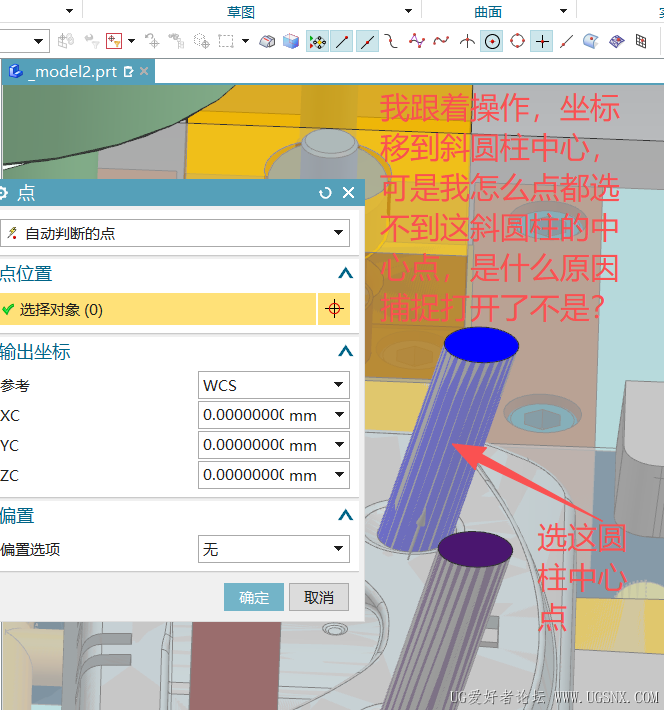The width and height of the screenshot is (664, 710).
Task: Toggle the End Point snap icon
Action: pos(343,41)
